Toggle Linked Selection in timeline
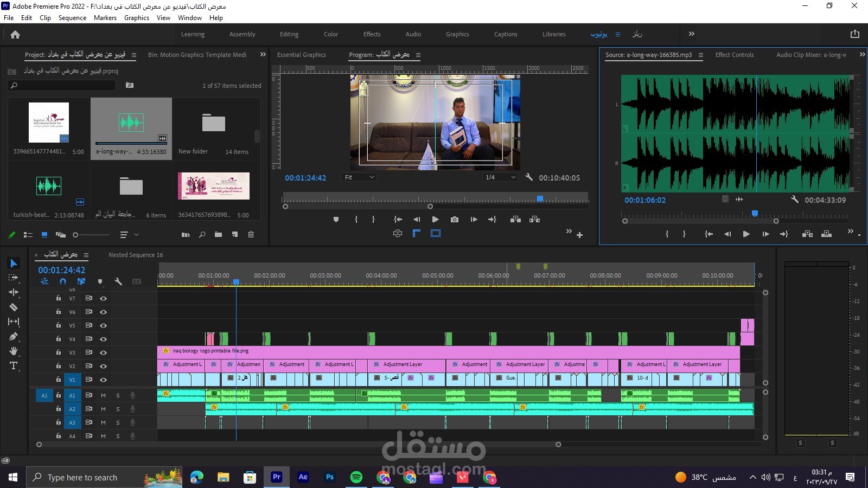 click(81, 281)
